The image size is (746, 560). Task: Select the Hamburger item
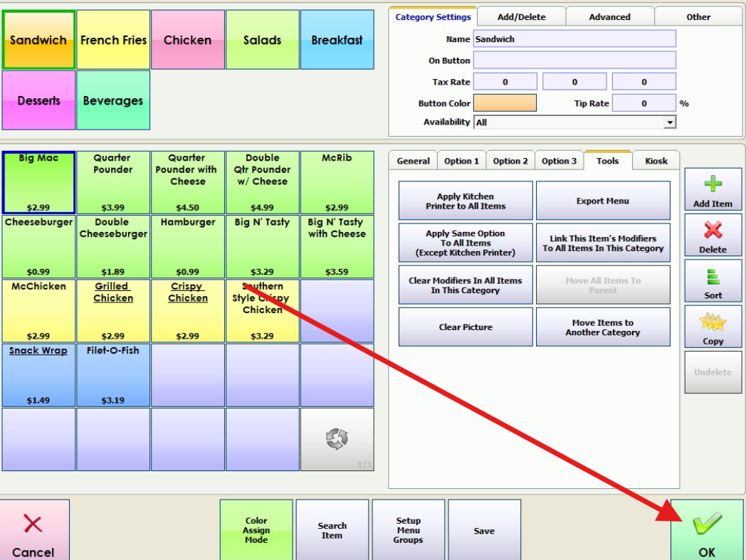(x=188, y=247)
